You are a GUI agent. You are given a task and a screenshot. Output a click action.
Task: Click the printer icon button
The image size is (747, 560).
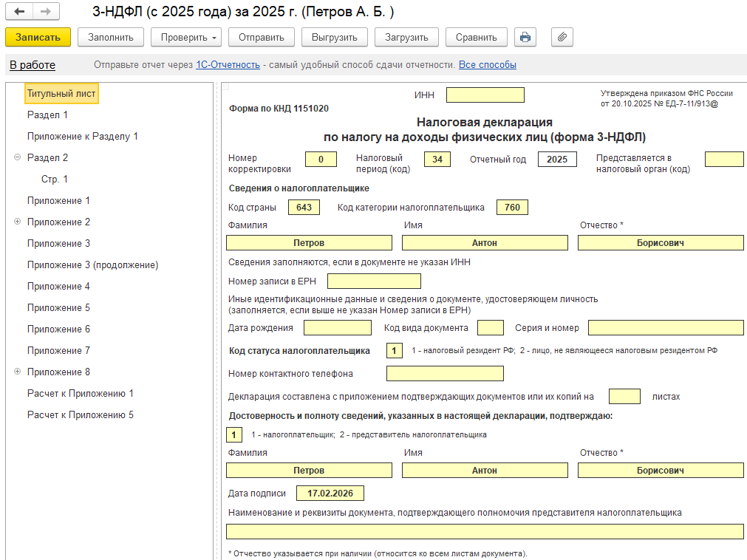coord(525,37)
